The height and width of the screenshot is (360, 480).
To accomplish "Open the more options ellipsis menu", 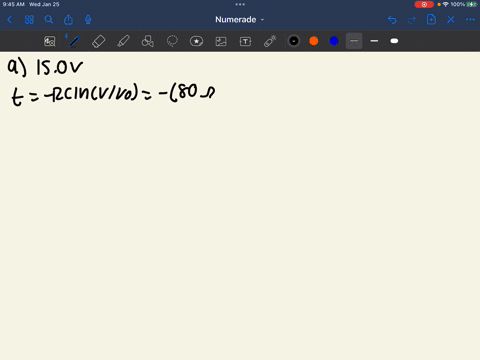I will tap(470, 20).
